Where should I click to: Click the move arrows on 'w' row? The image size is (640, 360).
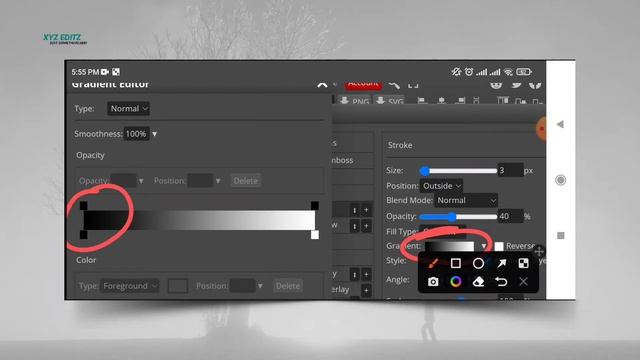coord(354,226)
